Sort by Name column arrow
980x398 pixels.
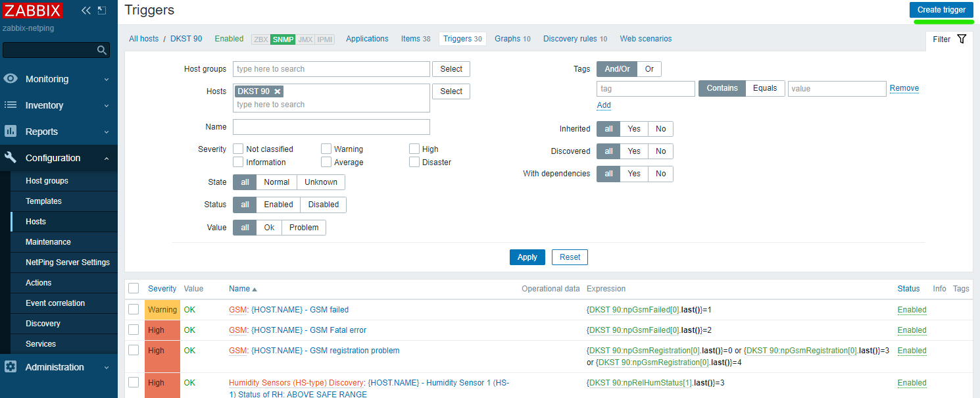(x=255, y=289)
